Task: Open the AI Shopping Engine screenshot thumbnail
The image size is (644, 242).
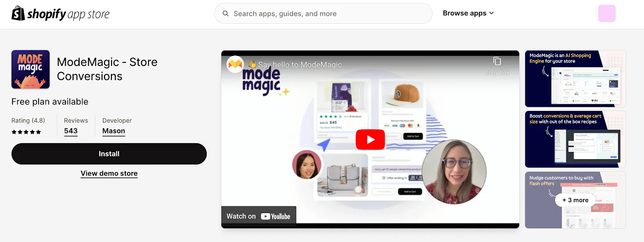Action: [x=575, y=79]
